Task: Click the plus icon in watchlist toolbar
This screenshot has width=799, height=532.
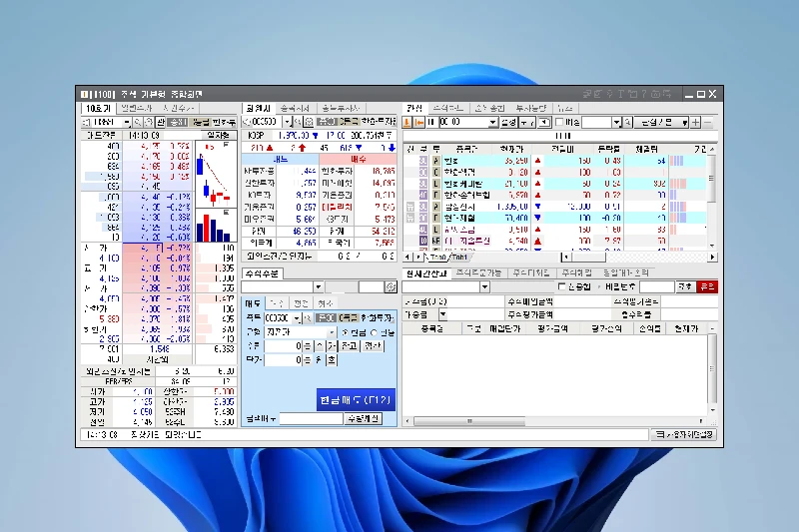Action: coord(695,122)
